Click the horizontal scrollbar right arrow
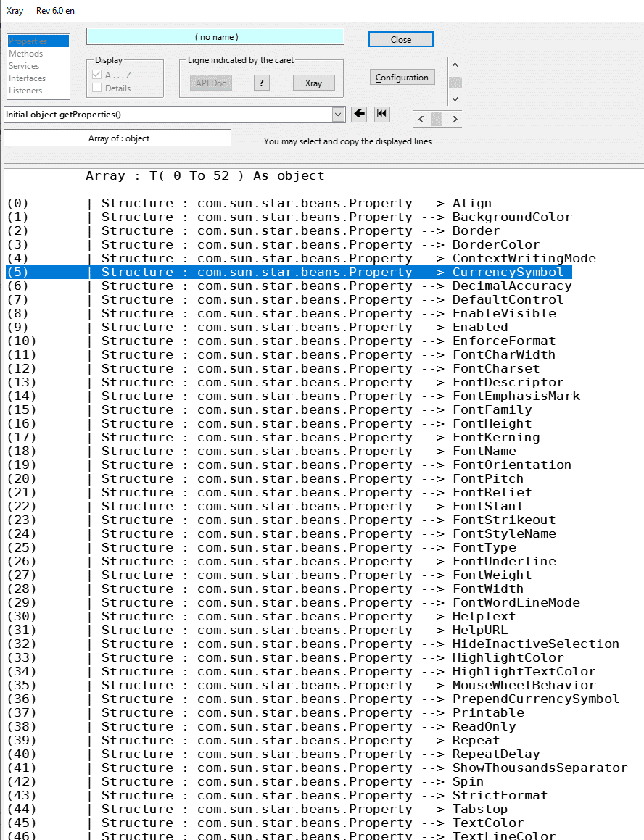The height and width of the screenshot is (840, 644). (455, 119)
